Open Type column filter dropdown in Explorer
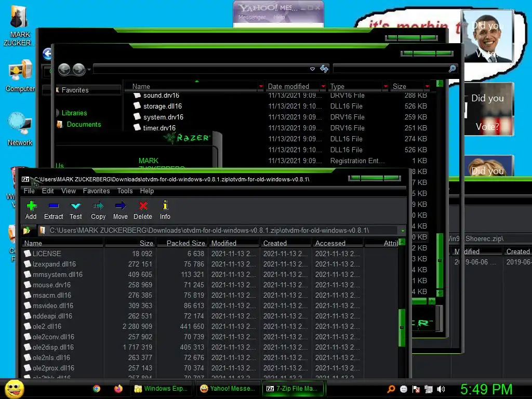532x399 pixels. pyautogui.click(x=385, y=87)
